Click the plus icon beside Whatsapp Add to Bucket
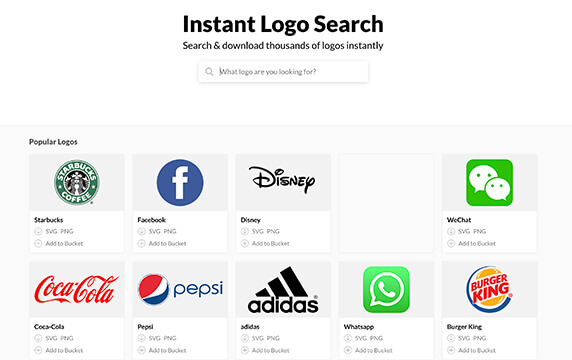 click(x=348, y=350)
